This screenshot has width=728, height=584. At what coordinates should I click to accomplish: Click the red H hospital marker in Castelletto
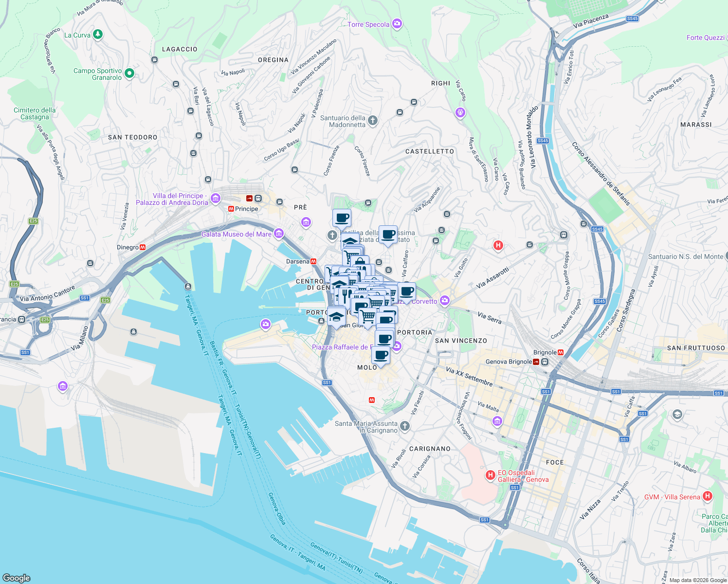[498, 245]
